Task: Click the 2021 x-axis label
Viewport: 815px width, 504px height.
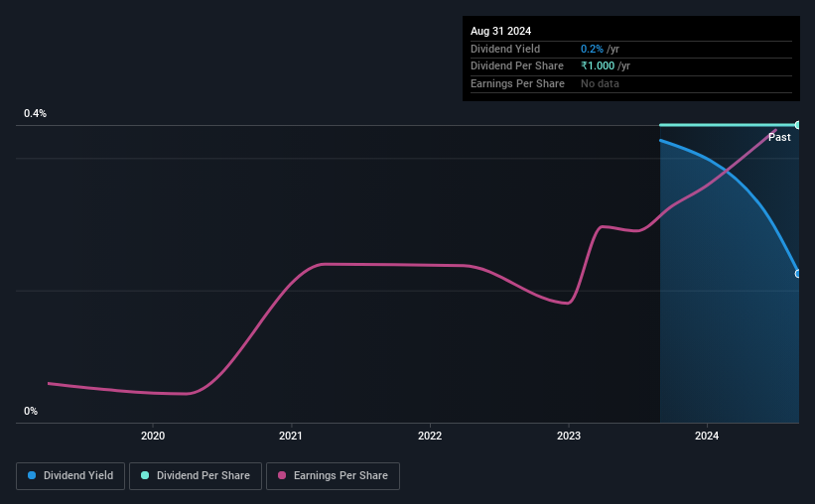Action: [x=291, y=436]
